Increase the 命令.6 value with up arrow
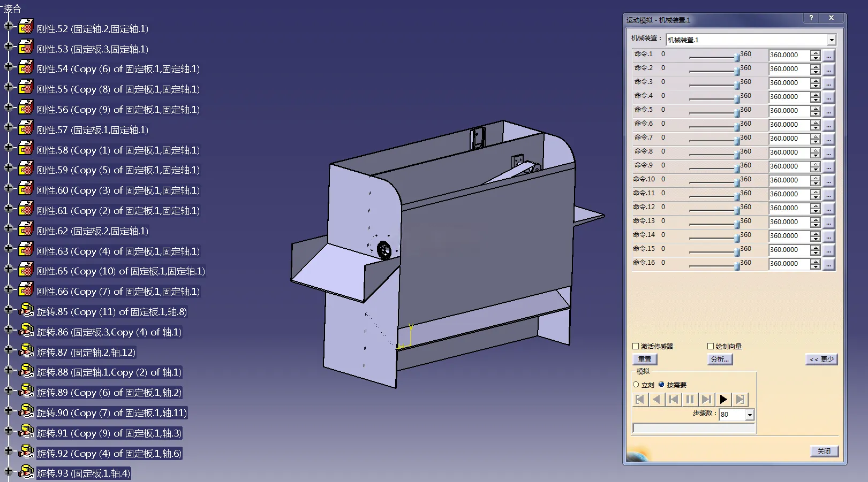 816,122
